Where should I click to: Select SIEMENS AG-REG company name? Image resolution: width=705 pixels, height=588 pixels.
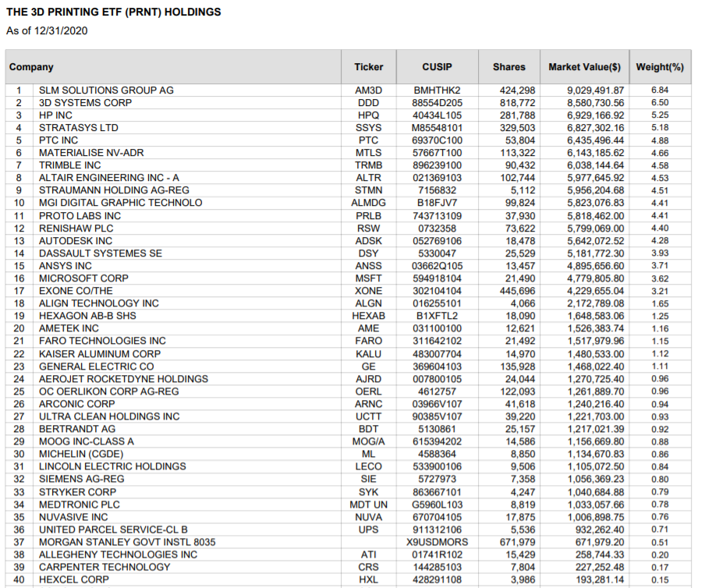(81, 479)
